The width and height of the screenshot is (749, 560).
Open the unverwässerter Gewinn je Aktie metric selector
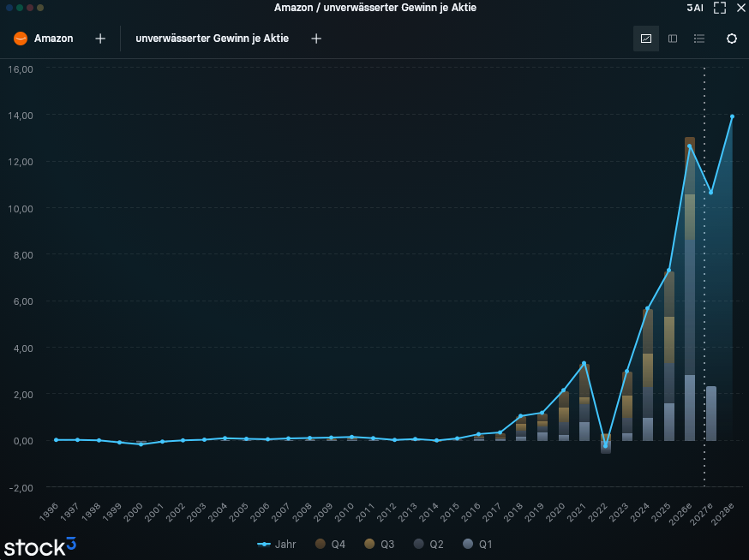click(212, 39)
